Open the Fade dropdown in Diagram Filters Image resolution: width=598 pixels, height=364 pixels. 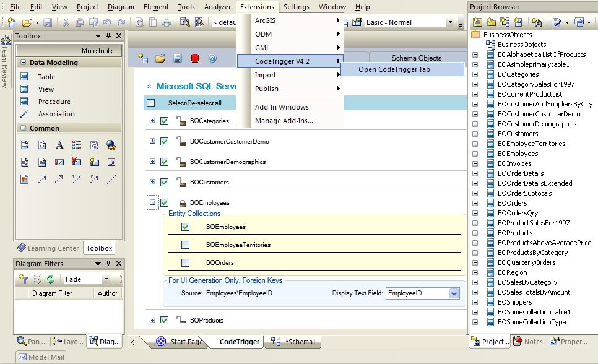point(106,280)
